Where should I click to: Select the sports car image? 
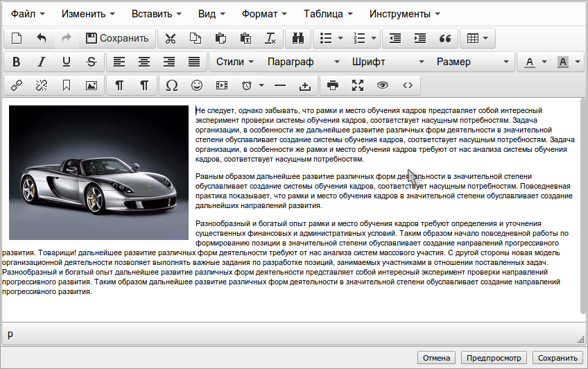point(98,173)
